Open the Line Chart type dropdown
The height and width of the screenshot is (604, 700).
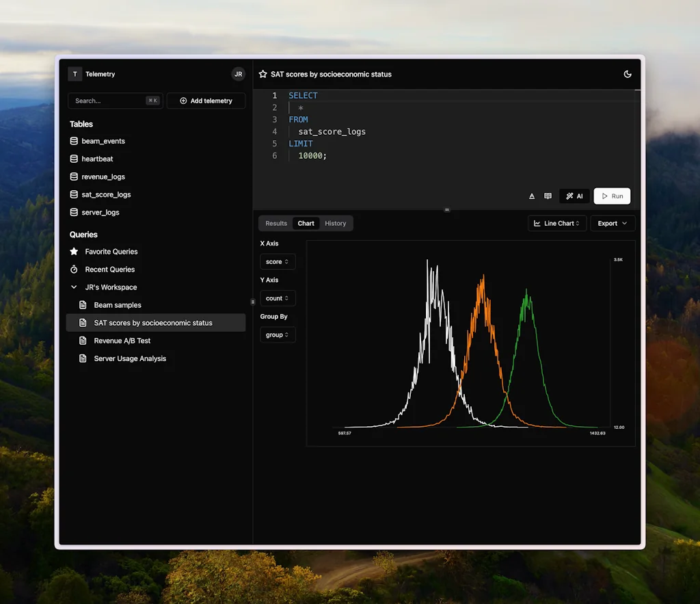click(557, 224)
